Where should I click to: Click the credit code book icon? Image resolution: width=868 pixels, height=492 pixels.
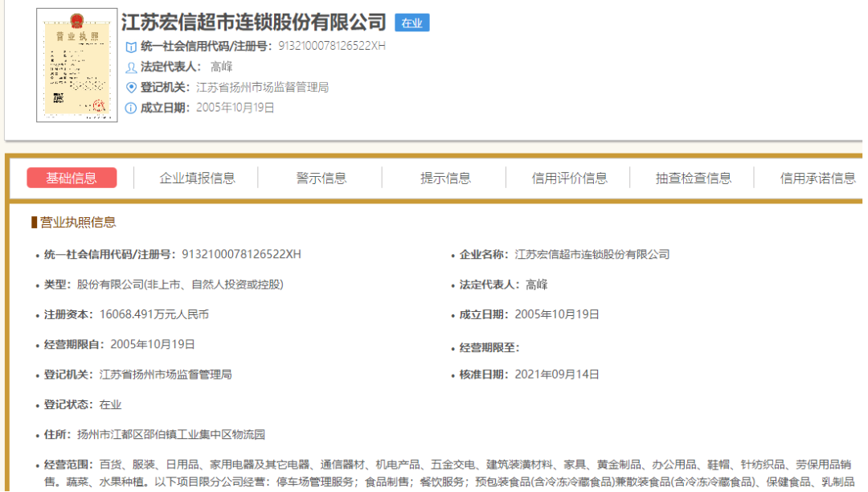tap(131, 47)
